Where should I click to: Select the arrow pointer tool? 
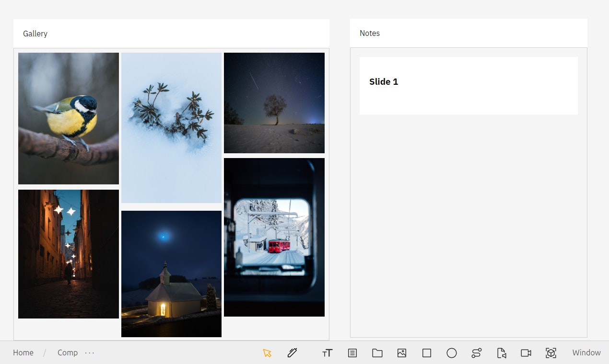pyautogui.click(x=267, y=353)
